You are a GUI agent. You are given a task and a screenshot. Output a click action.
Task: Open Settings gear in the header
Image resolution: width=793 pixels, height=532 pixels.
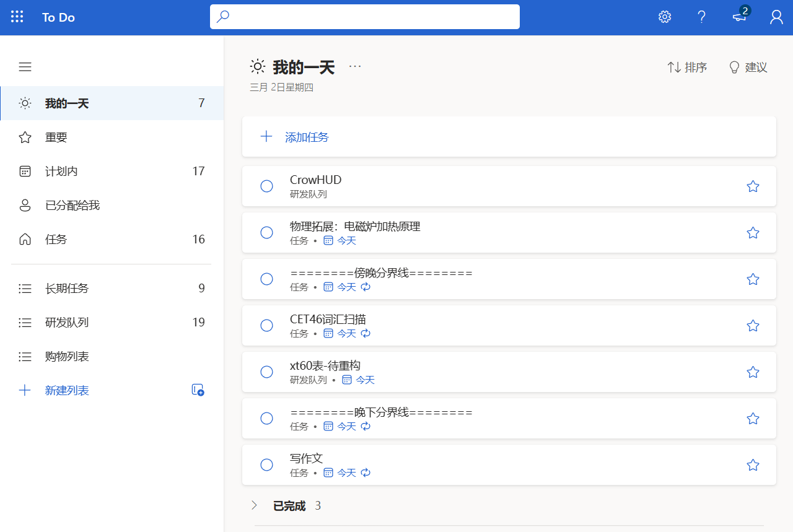tap(665, 17)
